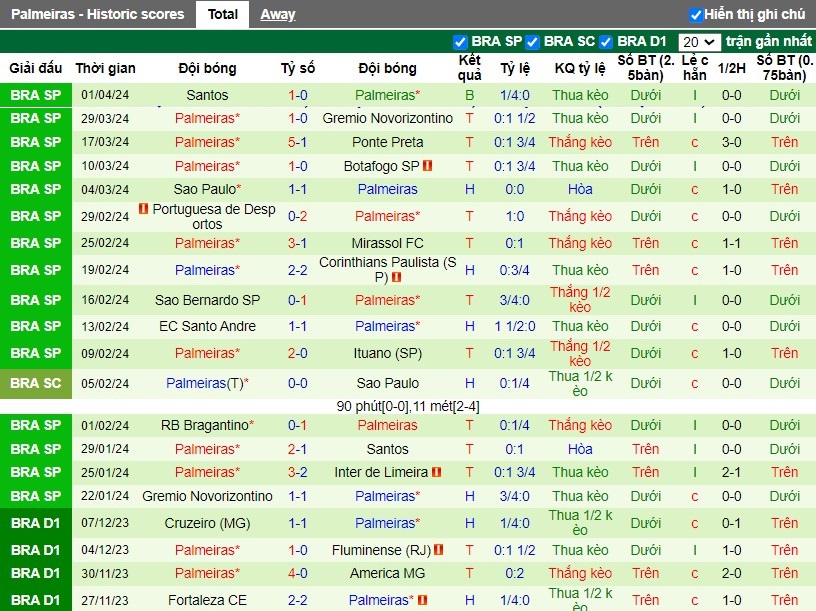Open Ponte Preta team link
The image size is (816, 611).
coord(387,142)
